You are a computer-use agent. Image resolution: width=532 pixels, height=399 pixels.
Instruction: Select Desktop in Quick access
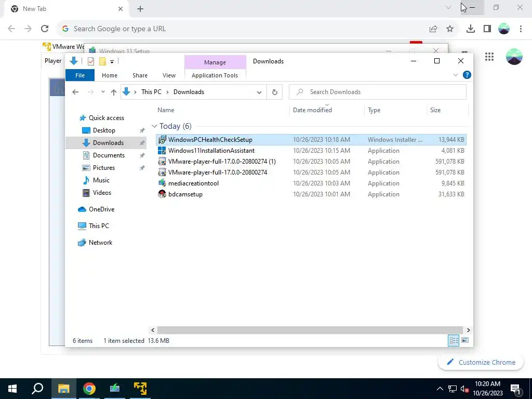[104, 130]
